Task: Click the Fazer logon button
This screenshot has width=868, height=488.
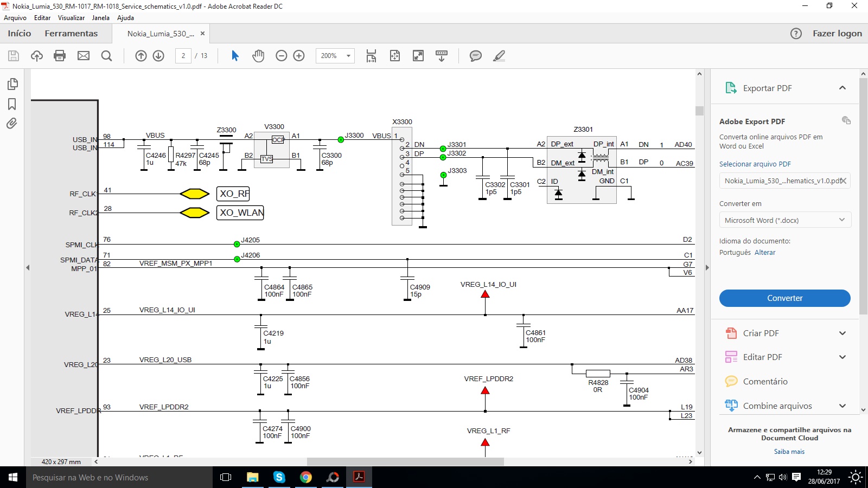Action: tap(837, 34)
